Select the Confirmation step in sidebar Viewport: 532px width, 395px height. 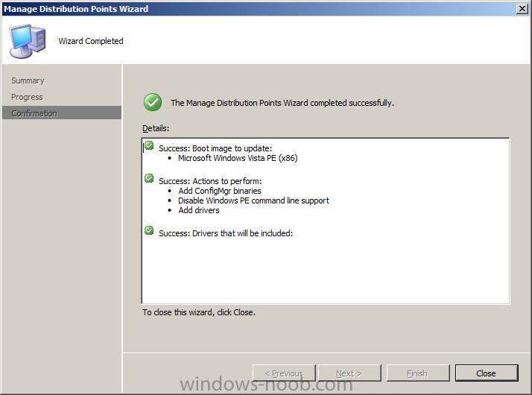[x=62, y=113]
